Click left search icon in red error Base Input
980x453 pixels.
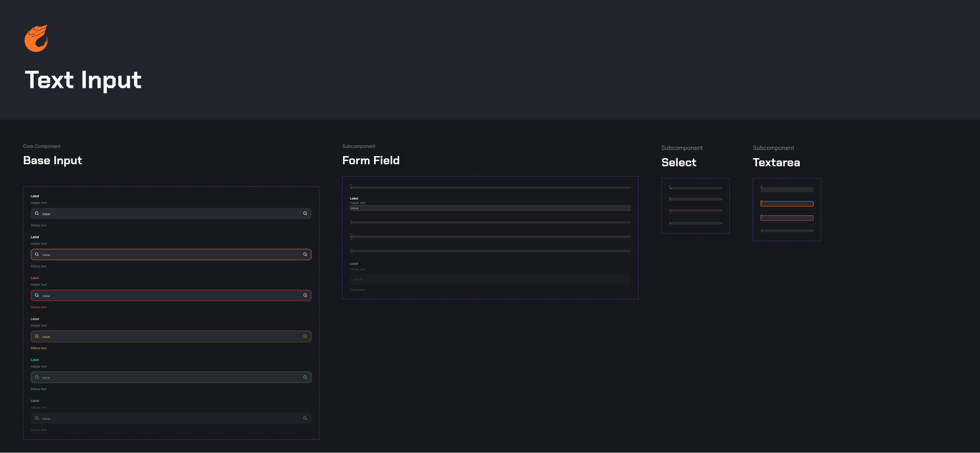(37, 295)
